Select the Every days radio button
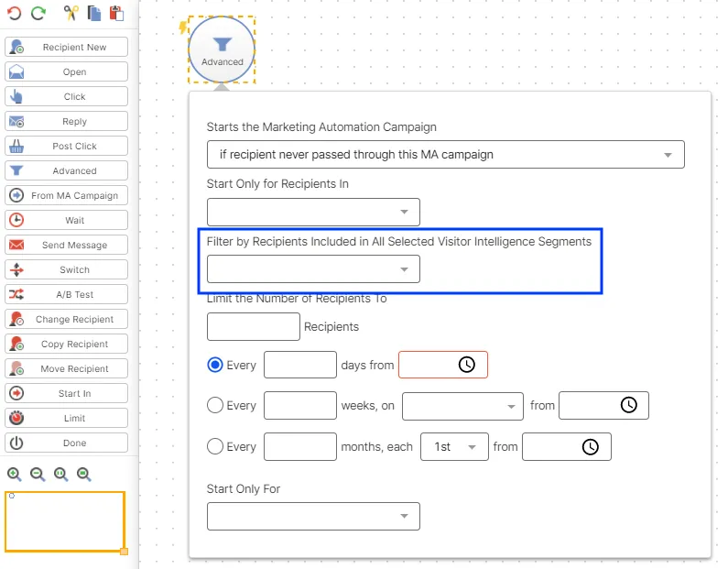Image resolution: width=728 pixels, height=569 pixels. [215, 365]
